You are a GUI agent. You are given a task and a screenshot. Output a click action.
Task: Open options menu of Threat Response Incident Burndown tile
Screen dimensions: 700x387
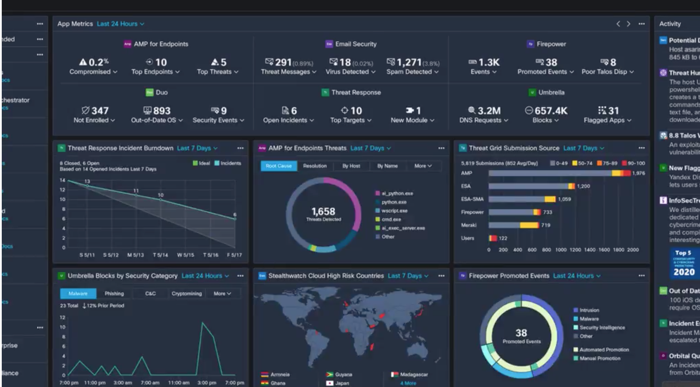click(240, 148)
